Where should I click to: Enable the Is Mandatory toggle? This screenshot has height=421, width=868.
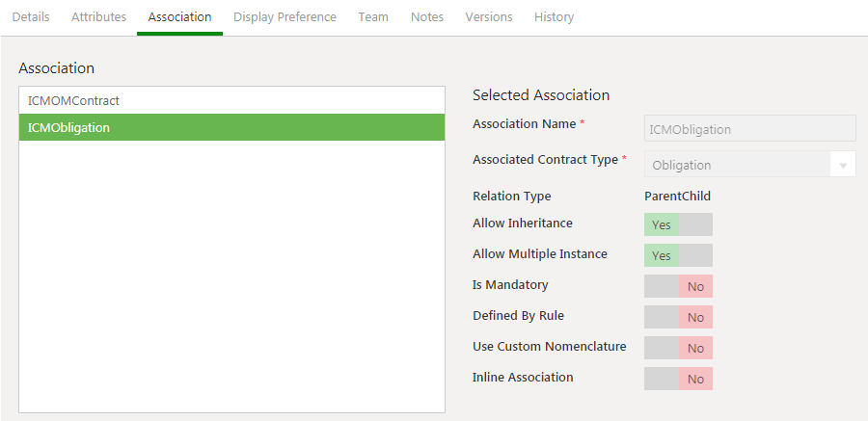coord(678,286)
